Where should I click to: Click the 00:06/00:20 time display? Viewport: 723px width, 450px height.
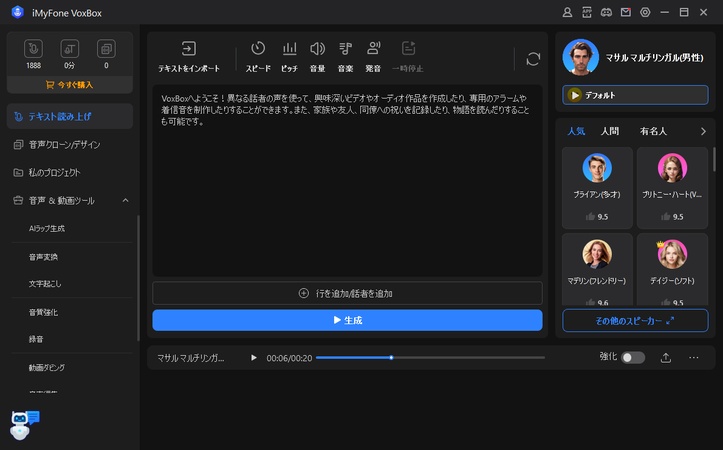tap(289, 358)
